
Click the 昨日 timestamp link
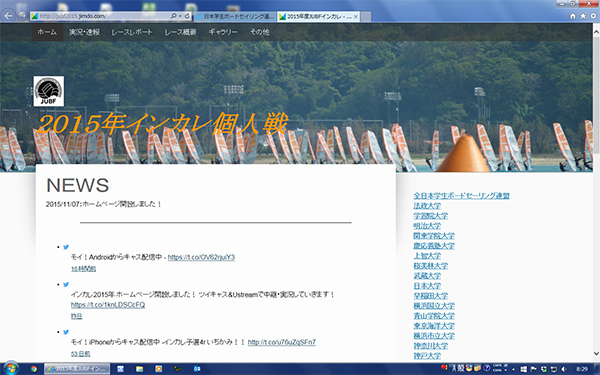[x=77, y=316]
